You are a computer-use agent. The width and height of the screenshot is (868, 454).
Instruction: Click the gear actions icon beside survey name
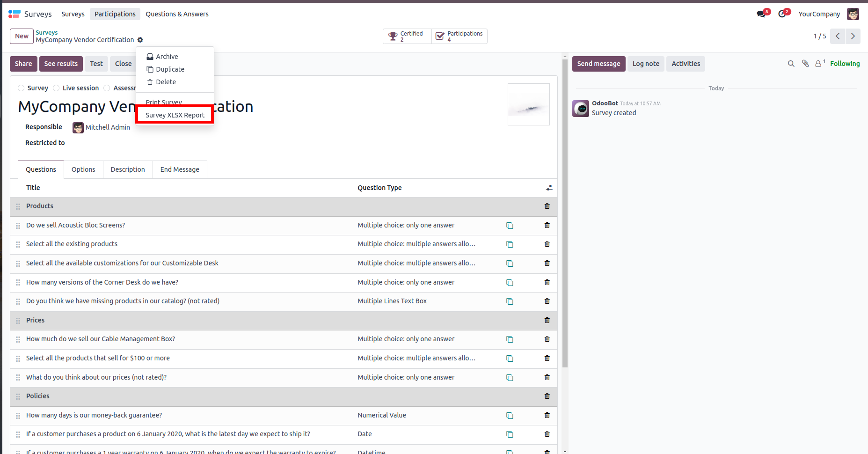tap(140, 40)
